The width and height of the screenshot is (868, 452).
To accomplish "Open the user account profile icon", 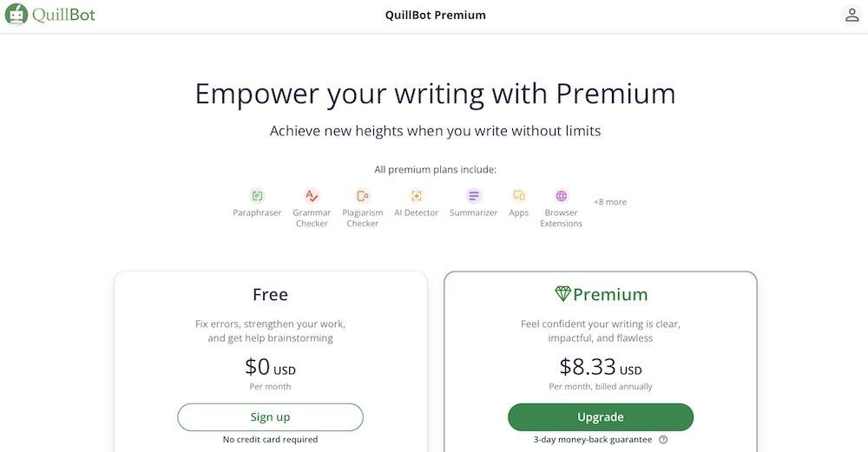I will [x=852, y=15].
